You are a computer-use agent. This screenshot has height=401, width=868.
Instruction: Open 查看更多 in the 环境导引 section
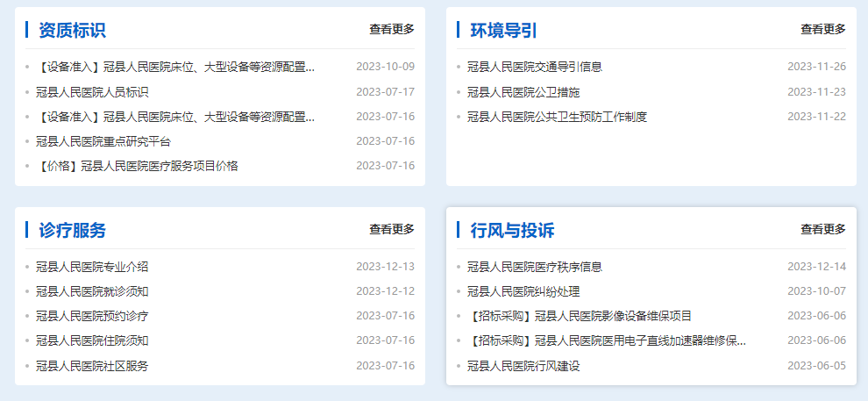coord(823,29)
